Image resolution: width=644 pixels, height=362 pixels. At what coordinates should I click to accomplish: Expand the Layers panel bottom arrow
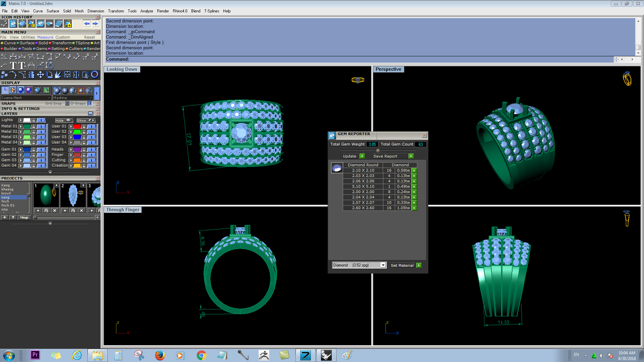[x=50, y=172]
